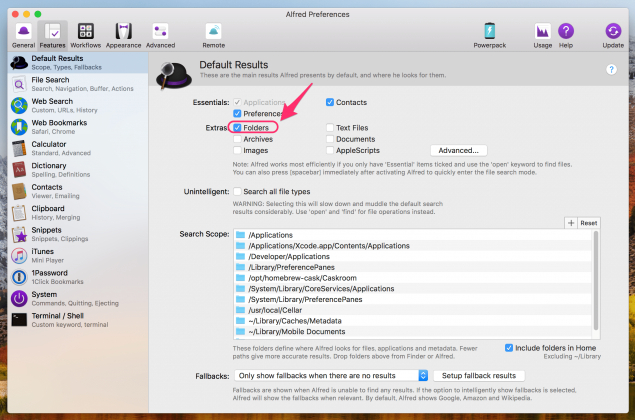Click Setup fallback results button
635x420 pixels.
[479, 375]
